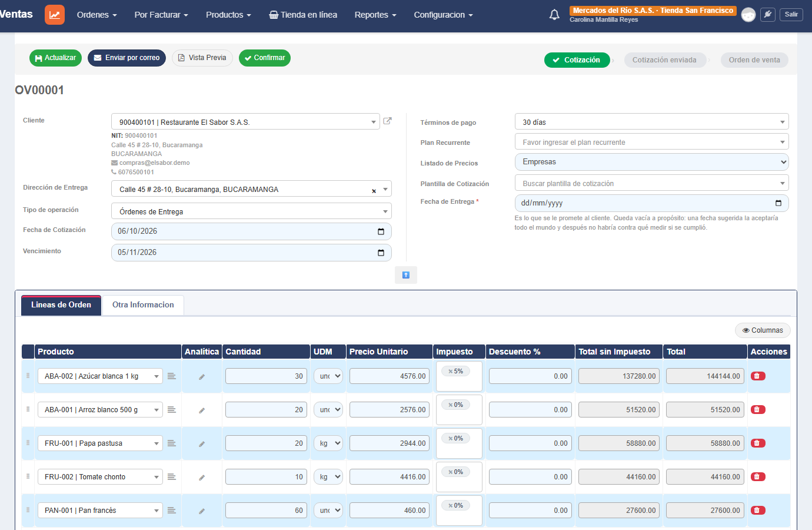Open external link icon next to Cliente
The height and width of the screenshot is (530, 812).
click(387, 121)
